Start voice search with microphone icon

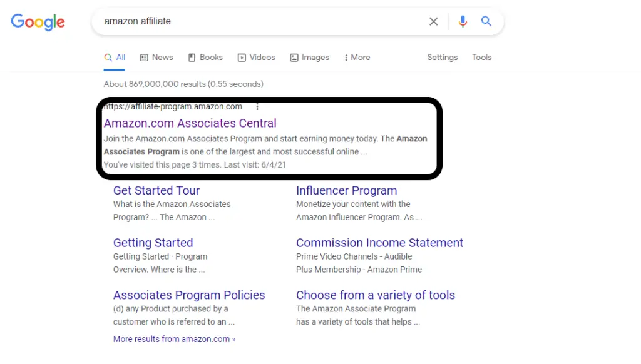point(463,21)
